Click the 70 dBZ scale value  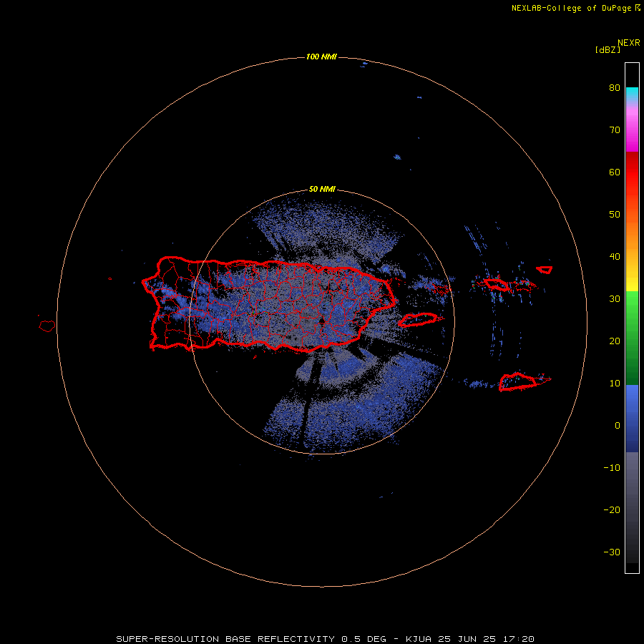click(615, 130)
